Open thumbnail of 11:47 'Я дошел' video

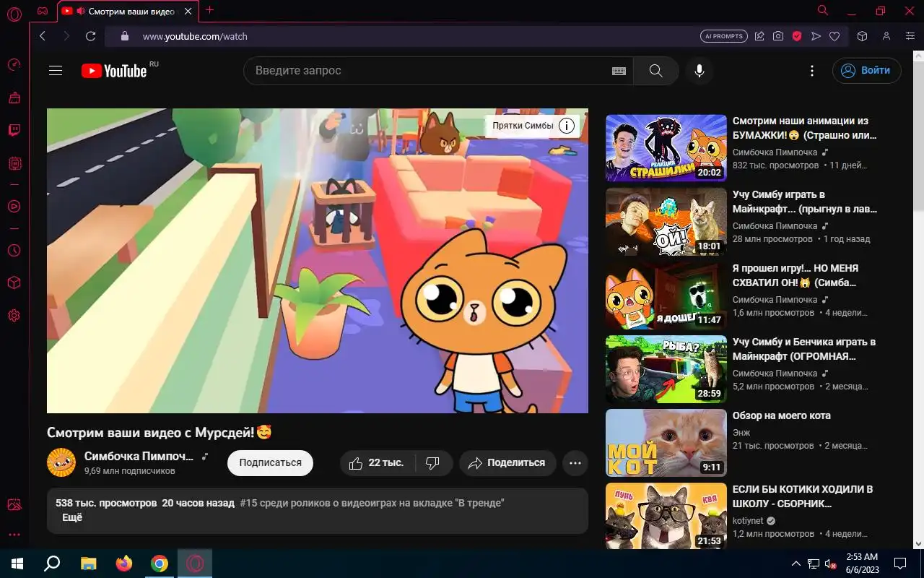[x=666, y=295]
